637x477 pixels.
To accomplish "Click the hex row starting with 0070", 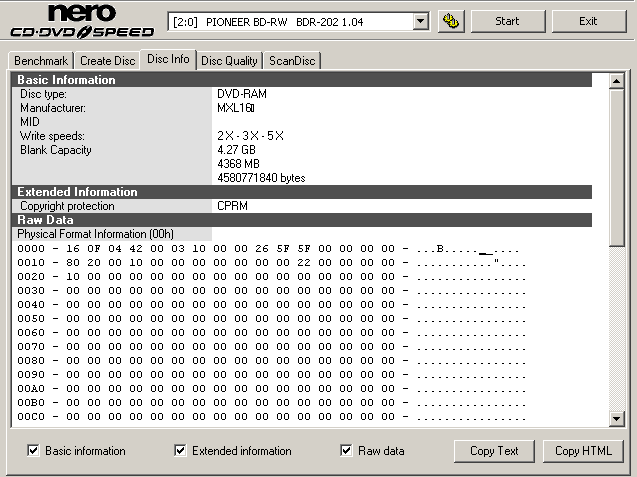I will click(x=271, y=347).
